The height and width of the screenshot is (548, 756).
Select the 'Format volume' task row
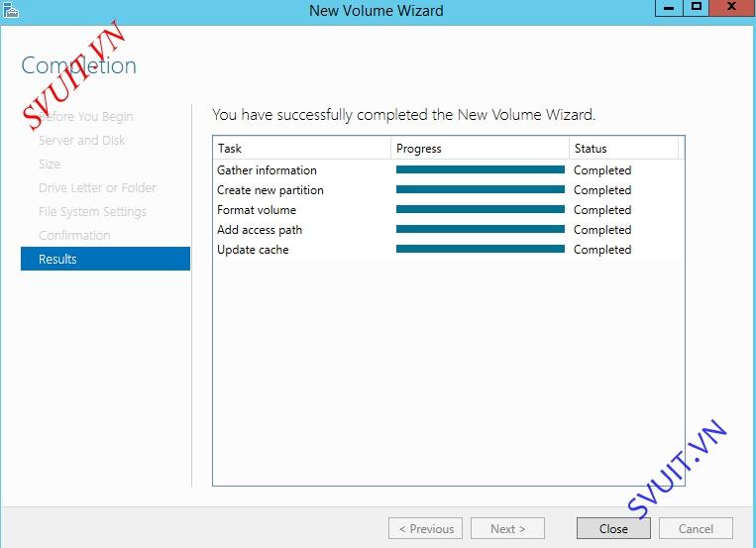coord(449,209)
